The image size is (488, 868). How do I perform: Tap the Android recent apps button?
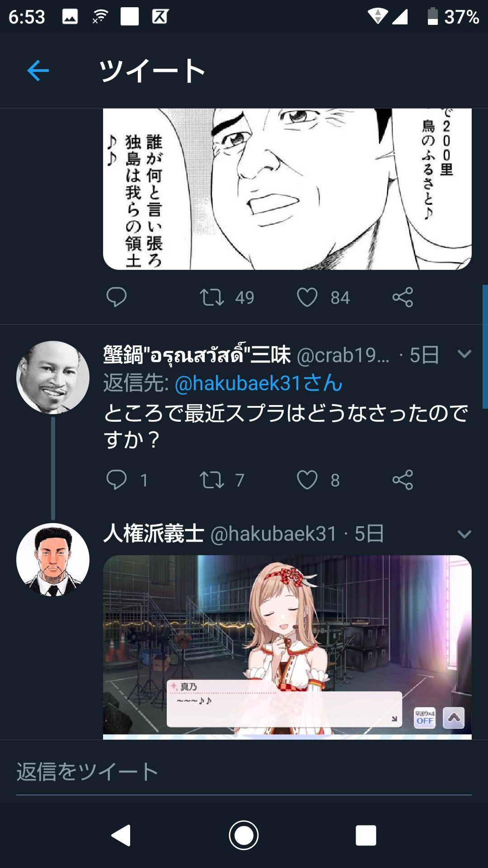[x=366, y=835]
